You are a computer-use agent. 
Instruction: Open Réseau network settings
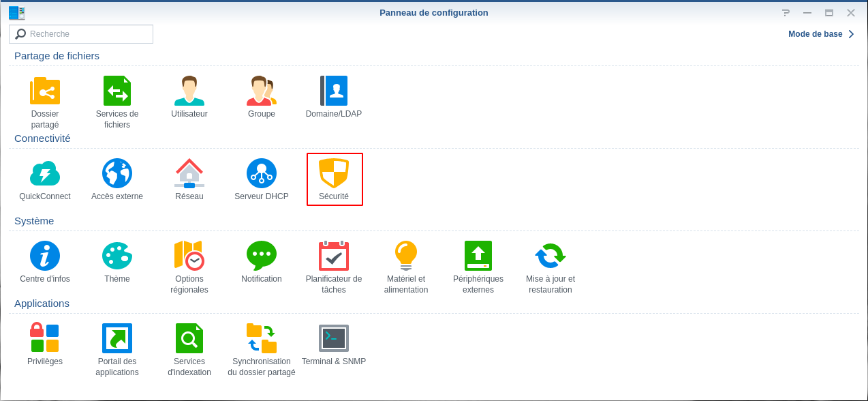pyautogui.click(x=189, y=174)
